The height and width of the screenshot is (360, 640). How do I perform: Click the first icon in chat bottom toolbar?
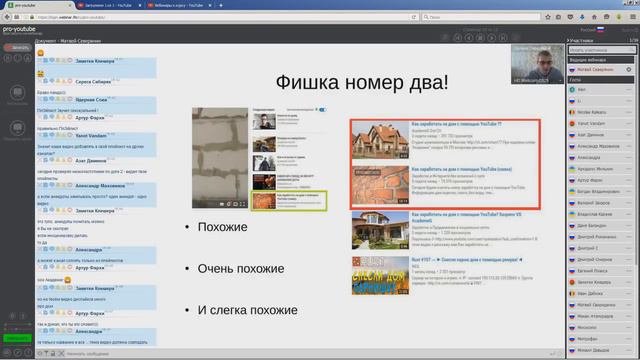point(40,353)
